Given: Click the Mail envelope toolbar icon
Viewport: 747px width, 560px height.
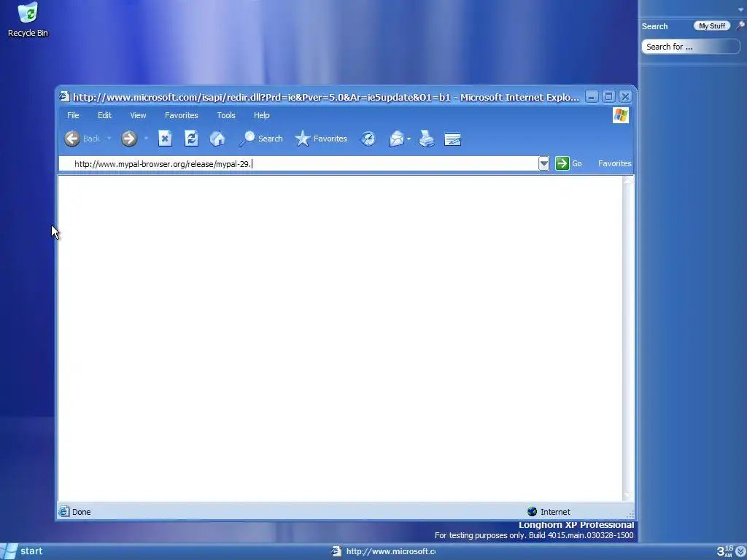Looking at the screenshot, I should [x=396, y=139].
